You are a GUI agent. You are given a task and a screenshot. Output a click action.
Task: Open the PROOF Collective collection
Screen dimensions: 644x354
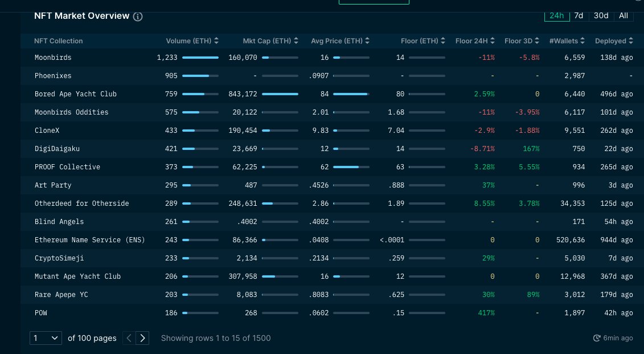pos(67,166)
